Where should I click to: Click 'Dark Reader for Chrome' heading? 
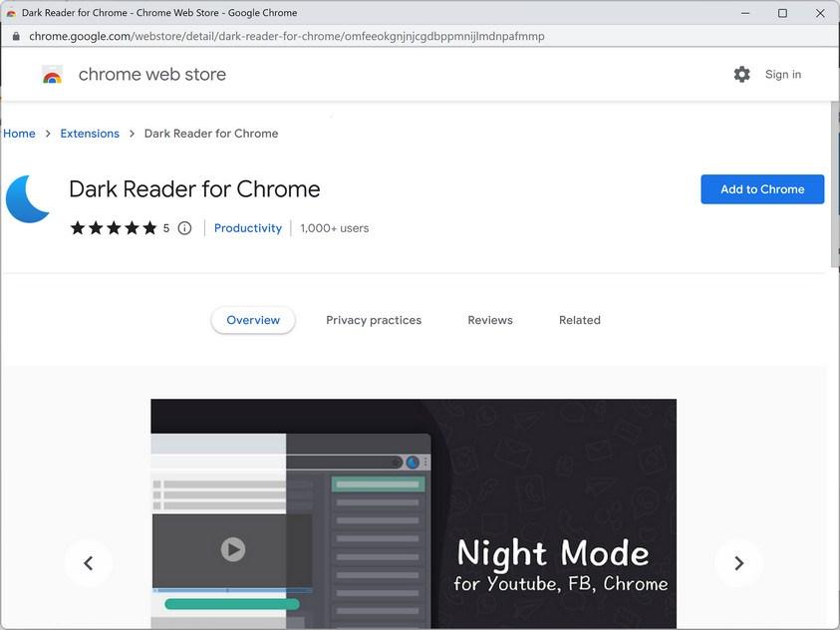pos(194,189)
